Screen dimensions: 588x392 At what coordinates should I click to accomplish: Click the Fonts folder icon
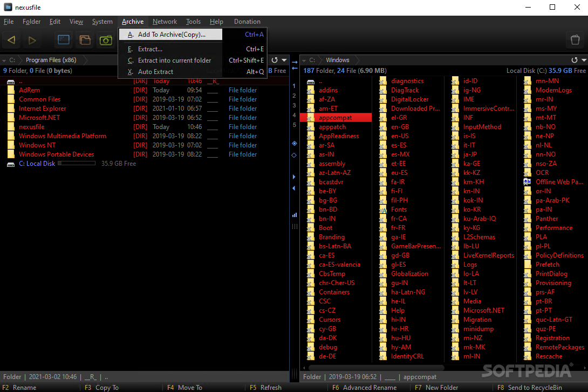(383, 209)
